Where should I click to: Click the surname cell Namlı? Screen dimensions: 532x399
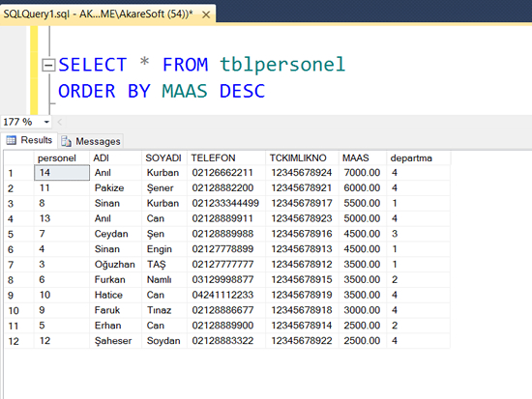tap(164, 279)
